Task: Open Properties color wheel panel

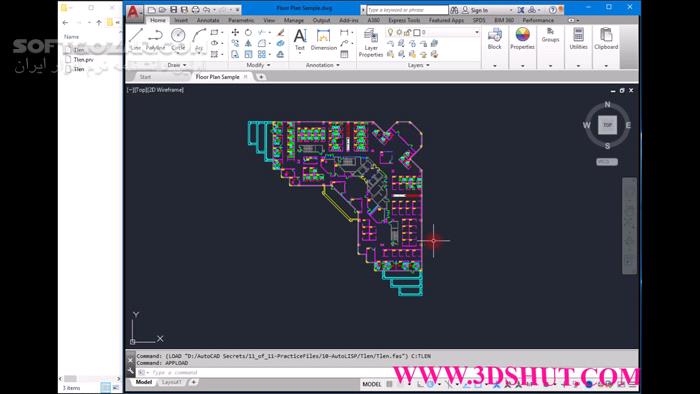Action: point(522,38)
